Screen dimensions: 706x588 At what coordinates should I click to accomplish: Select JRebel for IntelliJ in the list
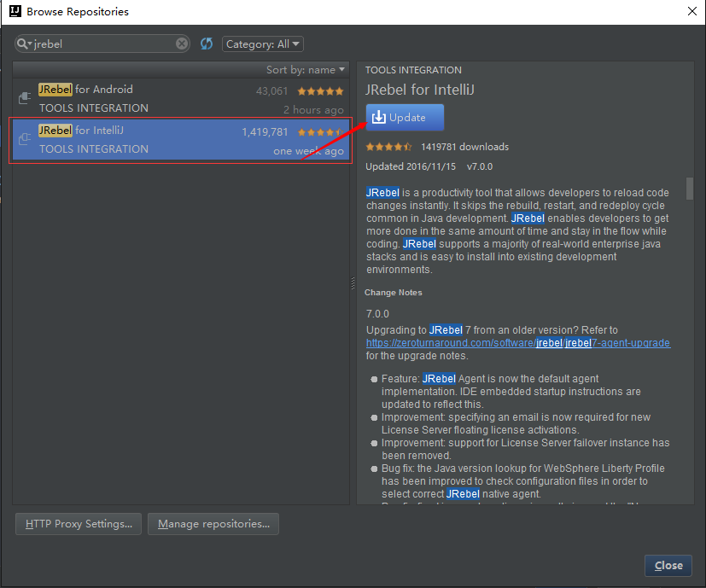(x=180, y=140)
